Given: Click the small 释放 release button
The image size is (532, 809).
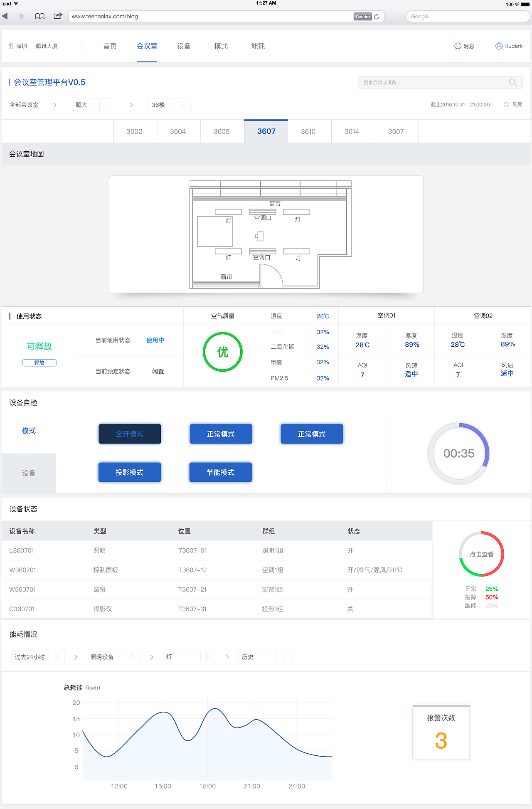Looking at the screenshot, I should point(39,363).
